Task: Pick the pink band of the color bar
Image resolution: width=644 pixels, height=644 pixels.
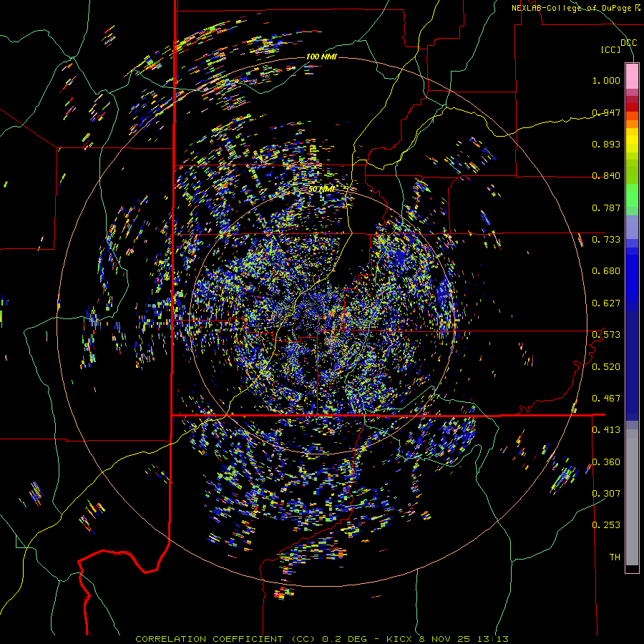Action: click(x=632, y=76)
